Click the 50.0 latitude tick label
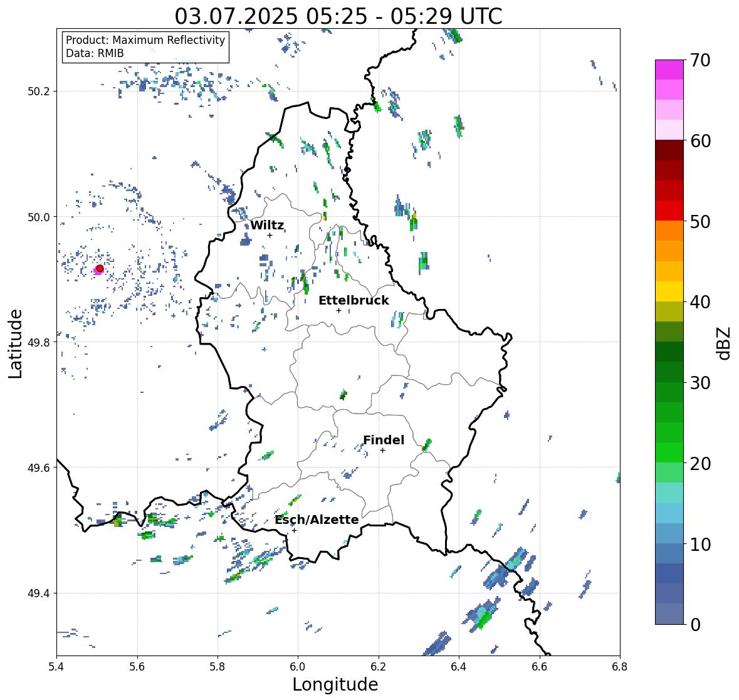The image size is (739, 700). pyautogui.click(x=39, y=217)
